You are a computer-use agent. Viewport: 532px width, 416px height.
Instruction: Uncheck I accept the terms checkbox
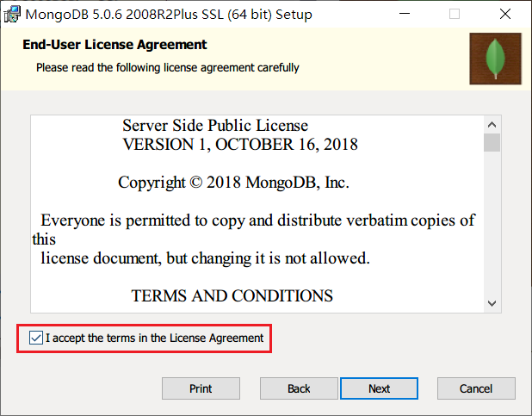pos(36,338)
